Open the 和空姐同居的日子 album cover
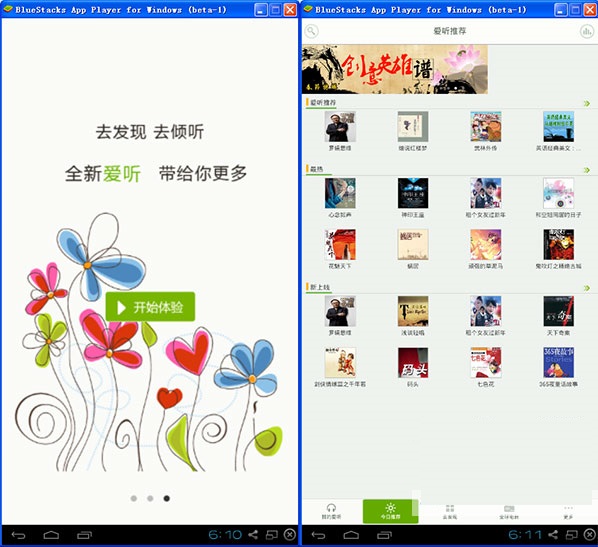 pos(558,193)
